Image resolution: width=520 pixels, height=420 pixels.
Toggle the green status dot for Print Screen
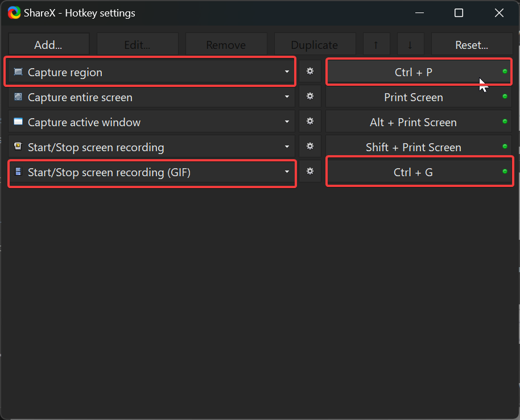point(505,97)
